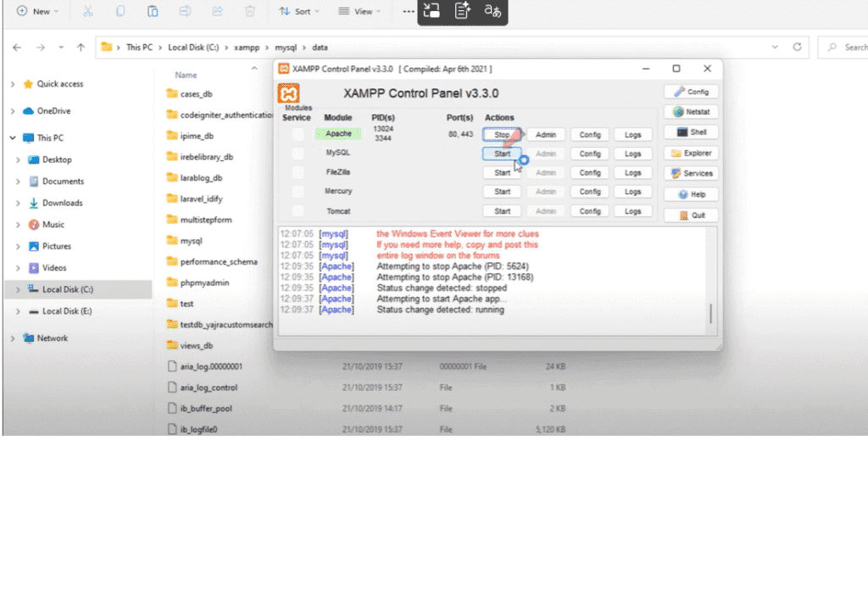Open the View menu
The height and width of the screenshot is (615, 868).
click(359, 11)
